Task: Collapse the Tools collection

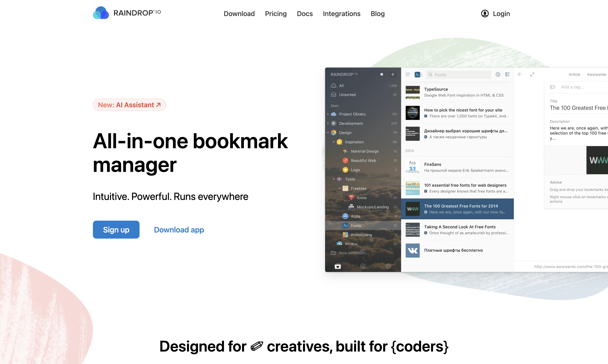Action: 334,179
